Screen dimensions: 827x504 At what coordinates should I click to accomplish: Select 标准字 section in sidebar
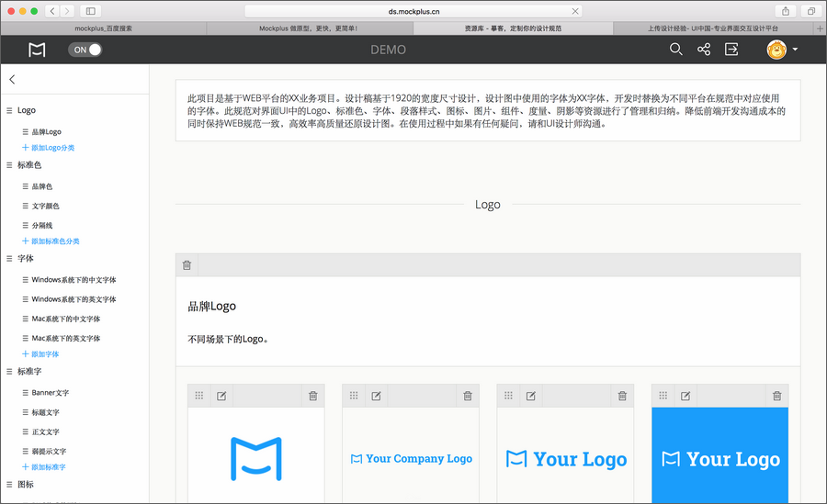coord(29,371)
